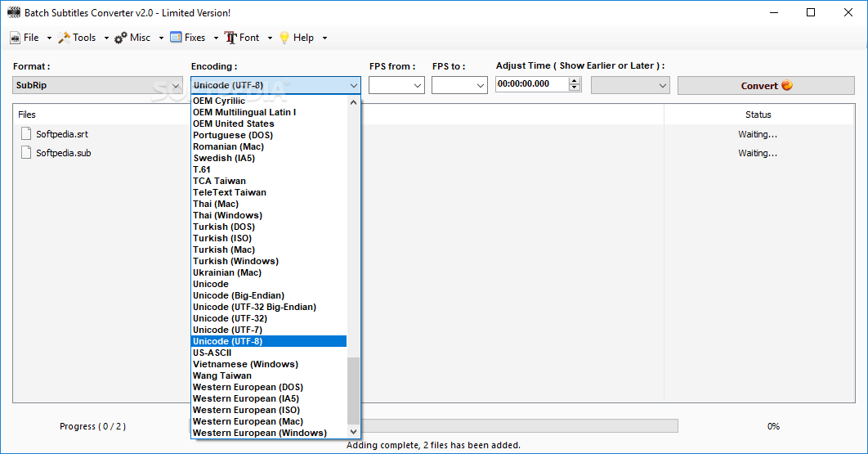Expand the Font menu dropdown arrow
This screenshot has height=454, width=868.
pos(270,38)
